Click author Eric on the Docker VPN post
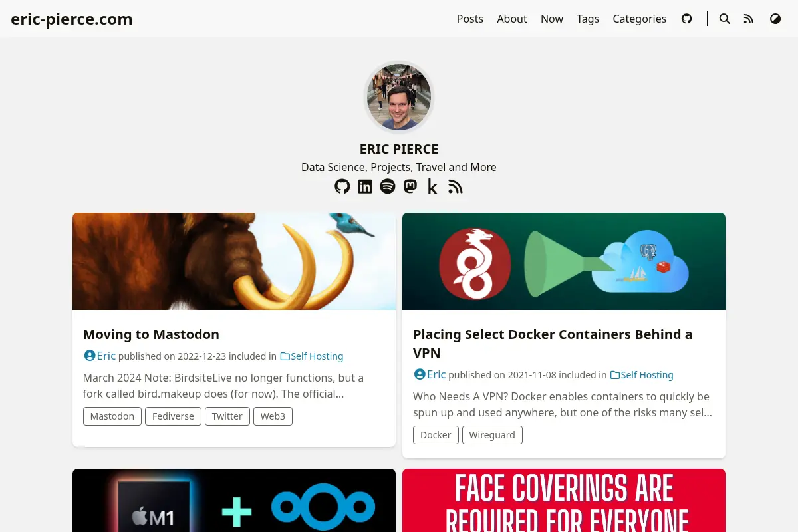 pyautogui.click(x=430, y=374)
